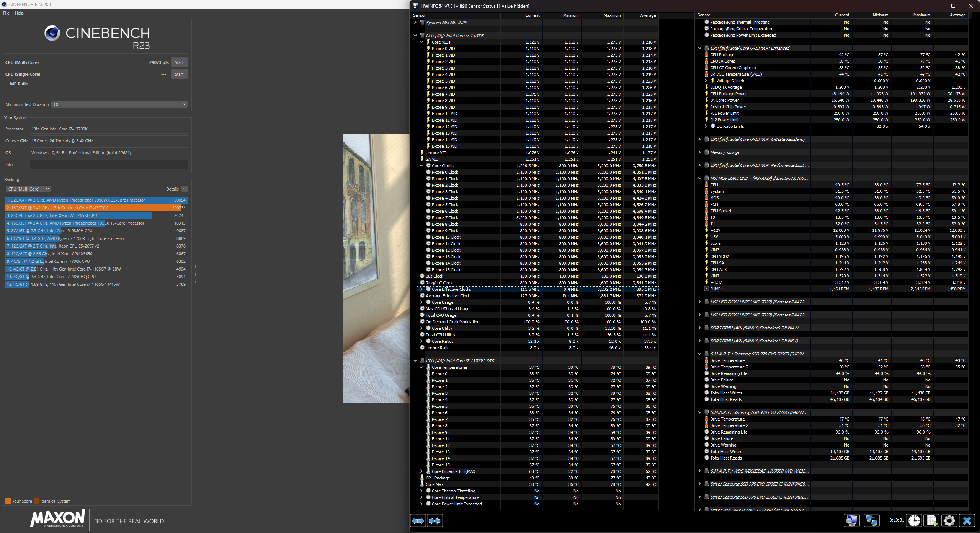This screenshot has height=533, width=980.
Task: Collapse the Core VIDs tree node
Action: (421, 42)
